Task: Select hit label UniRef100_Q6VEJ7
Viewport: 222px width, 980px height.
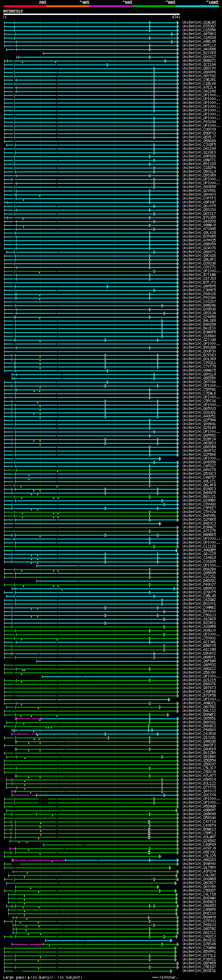Action: tap(199, 137)
